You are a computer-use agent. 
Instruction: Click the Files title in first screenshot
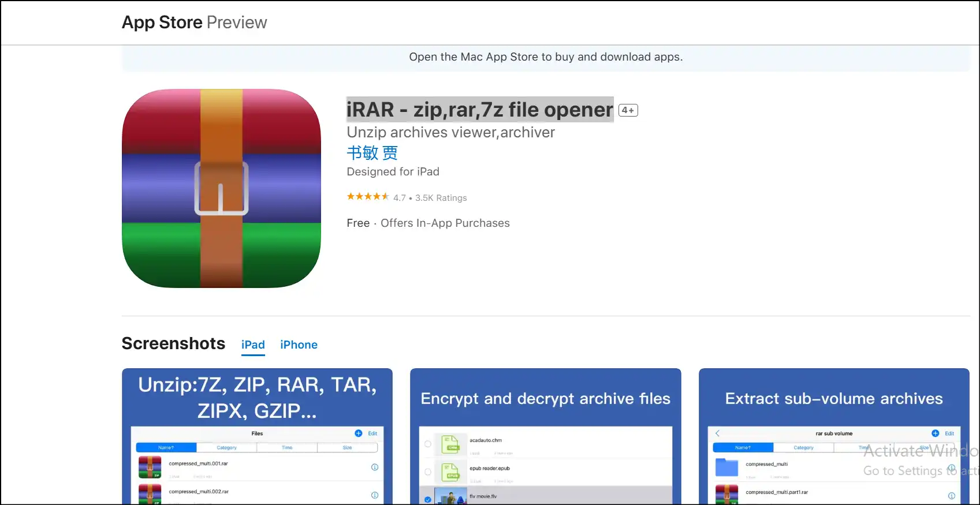pyautogui.click(x=257, y=433)
